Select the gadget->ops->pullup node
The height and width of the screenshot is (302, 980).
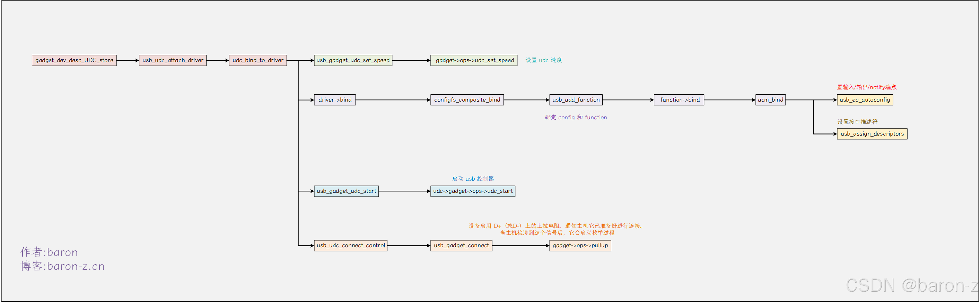(580, 245)
